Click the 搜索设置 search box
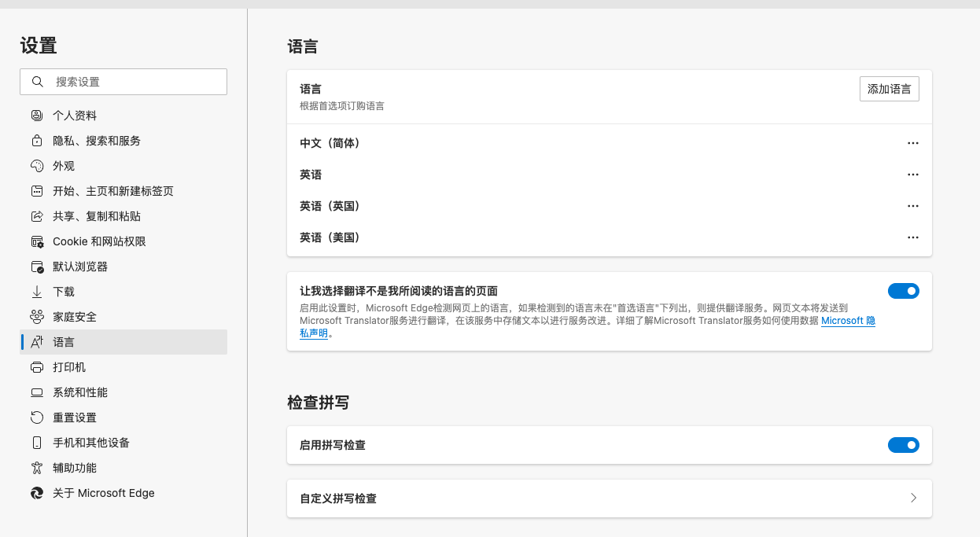The width and height of the screenshot is (980, 537). pos(123,81)
